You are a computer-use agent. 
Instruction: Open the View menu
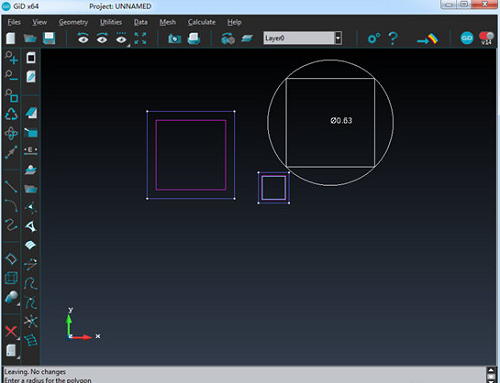click(x=39, y=22)
